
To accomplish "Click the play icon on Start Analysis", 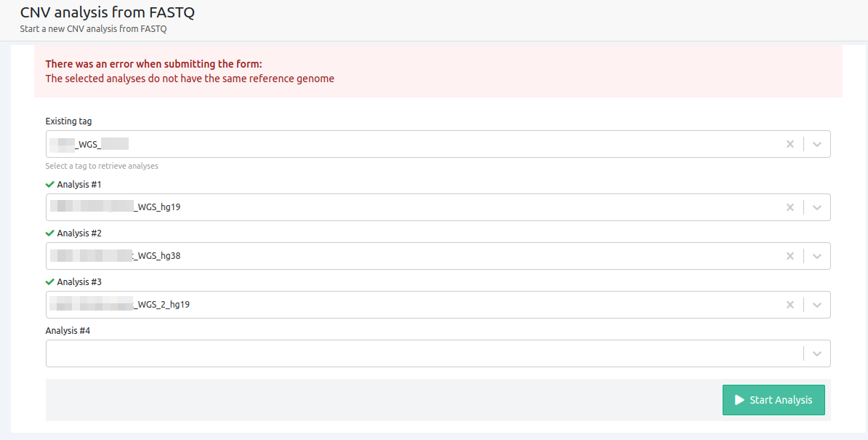I will point(739,400).
